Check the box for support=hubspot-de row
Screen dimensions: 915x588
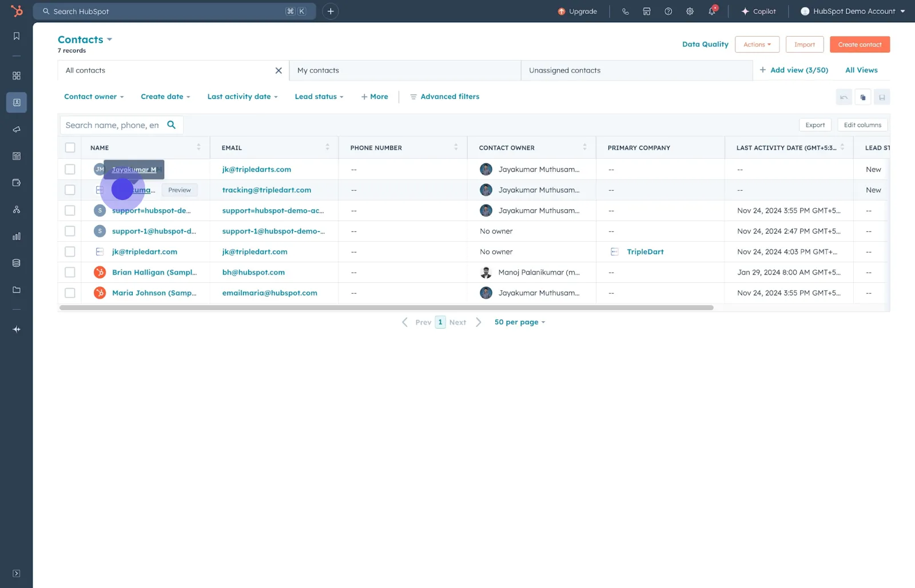coord(70,210)
